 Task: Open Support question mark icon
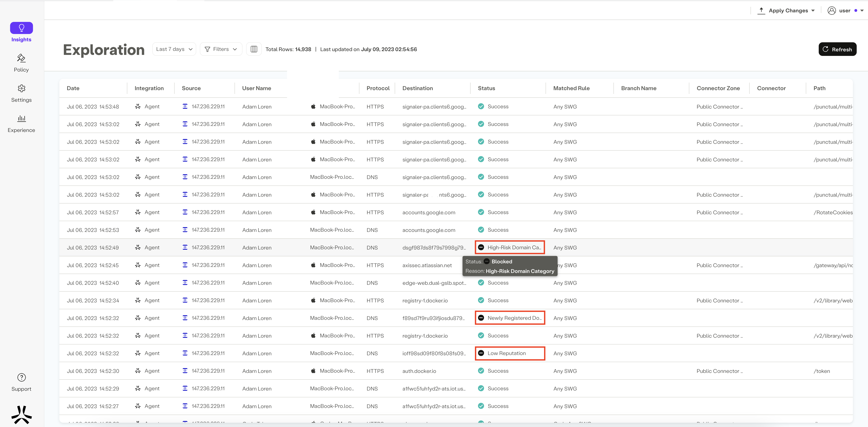tap(21, 377)
